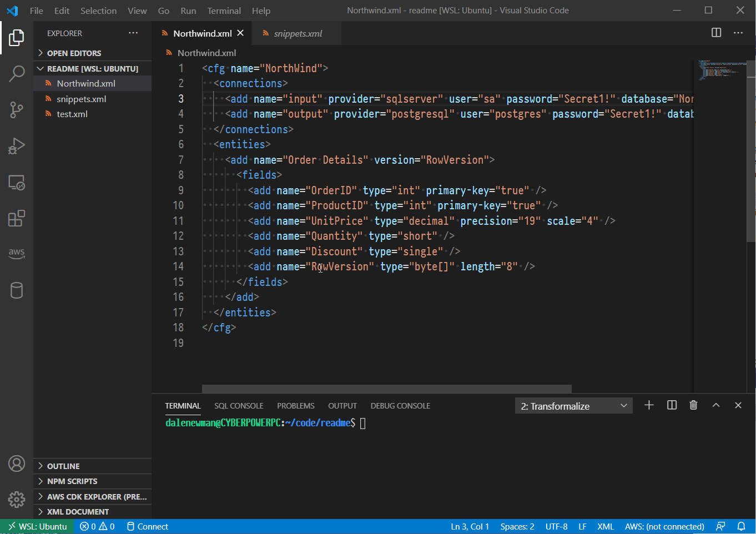This screenshot has width=756, height=534.
Task: Click Ln 3, Col 1 cursor position
Action: (x=470, y=526)
